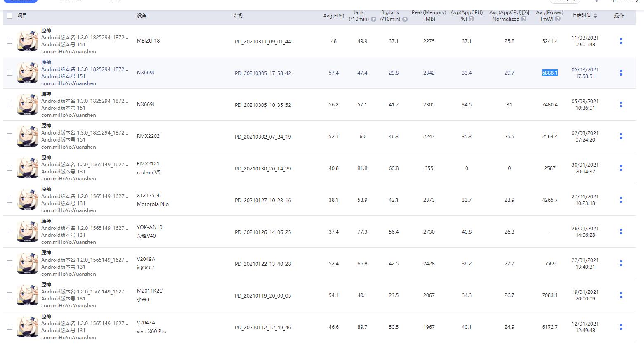Open the record PD_20210127_10_23_16
The width and height of the screenshot is (644, 345).
(263, 200)
